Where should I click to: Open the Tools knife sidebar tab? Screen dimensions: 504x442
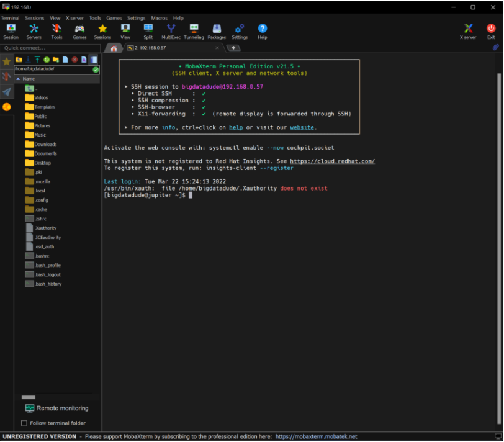[6, 76]
